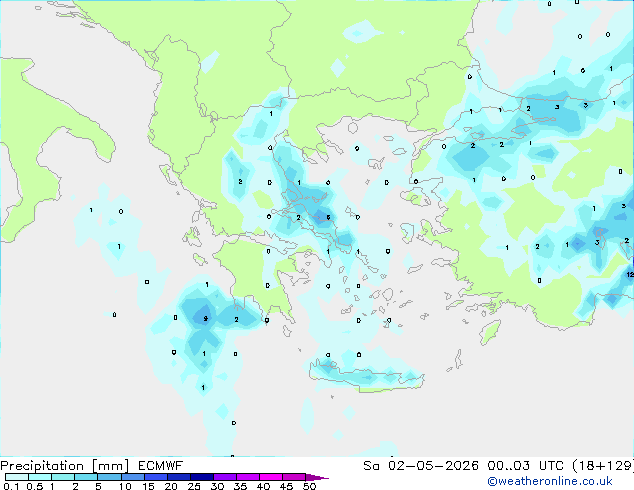634x490 pixels.
Task: Select the 45–50 mm legend swatch
Action: point(294,477)
